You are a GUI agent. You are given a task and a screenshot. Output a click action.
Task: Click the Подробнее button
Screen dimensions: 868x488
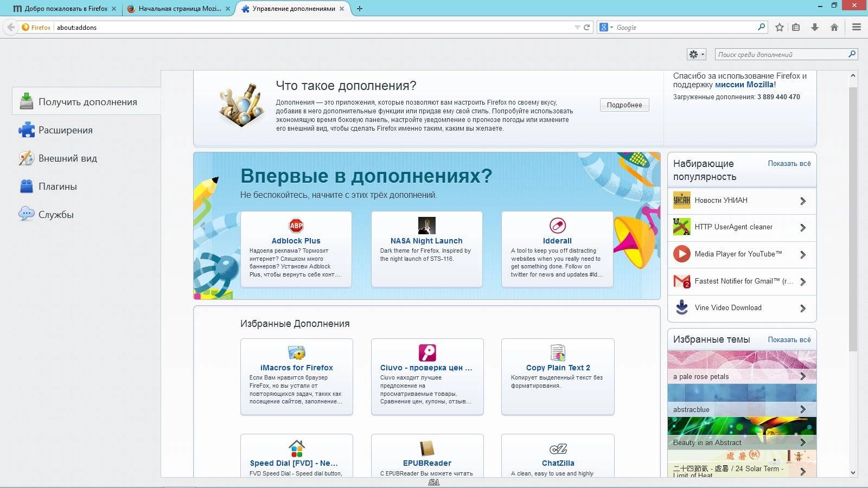coord(624,105)
